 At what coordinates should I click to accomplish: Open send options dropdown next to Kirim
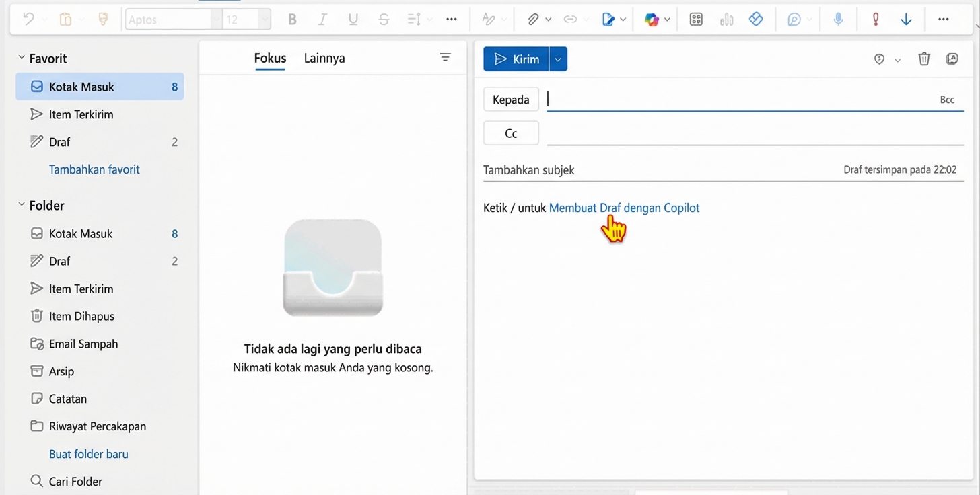(558, 59)
